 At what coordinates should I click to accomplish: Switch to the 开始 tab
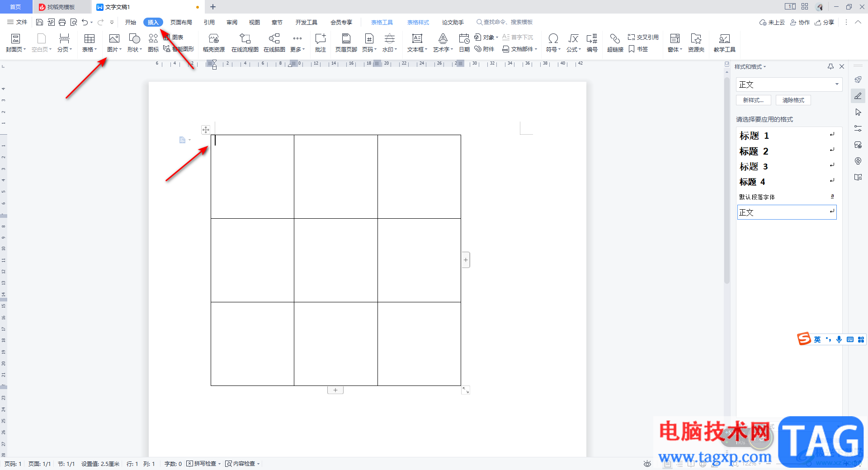tap(131, 22)
